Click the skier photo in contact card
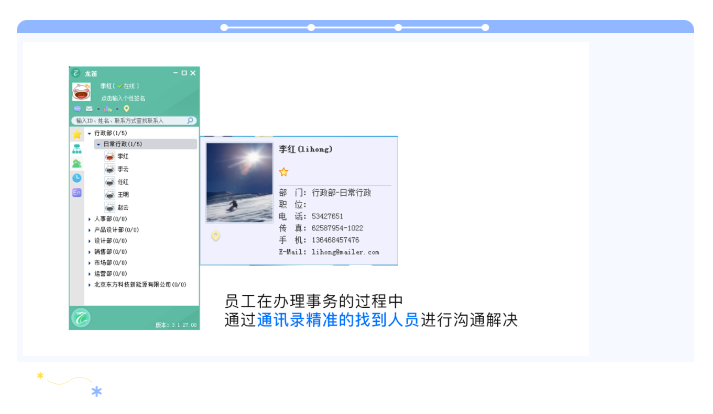Viewport: 713px width, 414px height. pos(239,182)
